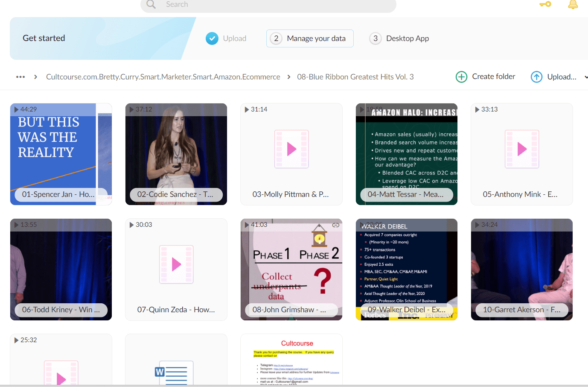Click inside the Search field
This screenshot has height=387, width=588.
coord(273,5)
